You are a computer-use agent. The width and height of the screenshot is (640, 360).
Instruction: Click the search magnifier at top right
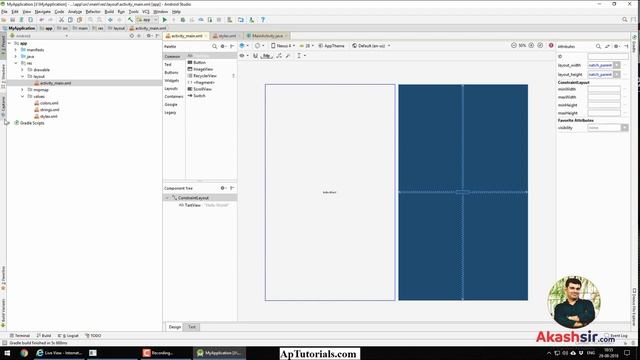(624, 20)
